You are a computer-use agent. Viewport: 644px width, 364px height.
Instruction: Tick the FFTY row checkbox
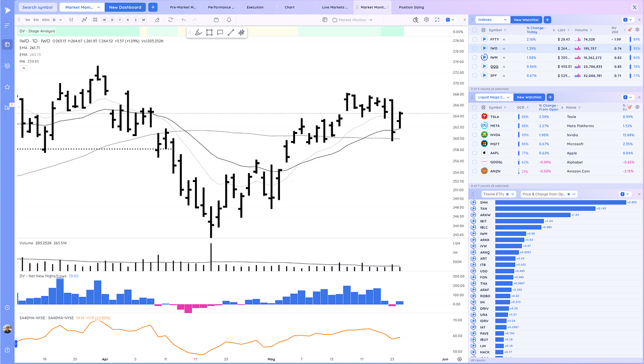475,39
